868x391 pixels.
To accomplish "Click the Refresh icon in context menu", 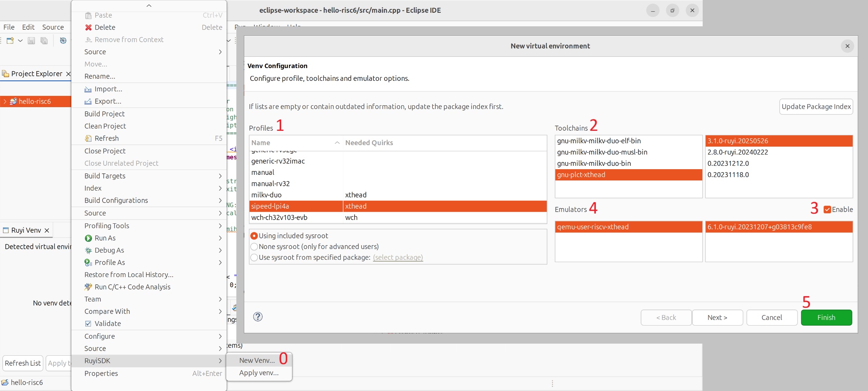I will click(88, 138).
